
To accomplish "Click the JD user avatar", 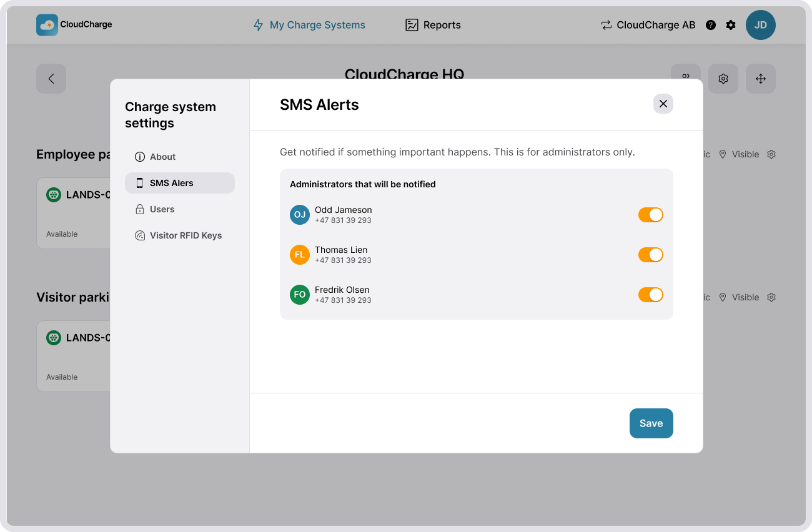I will click(761, 25).
